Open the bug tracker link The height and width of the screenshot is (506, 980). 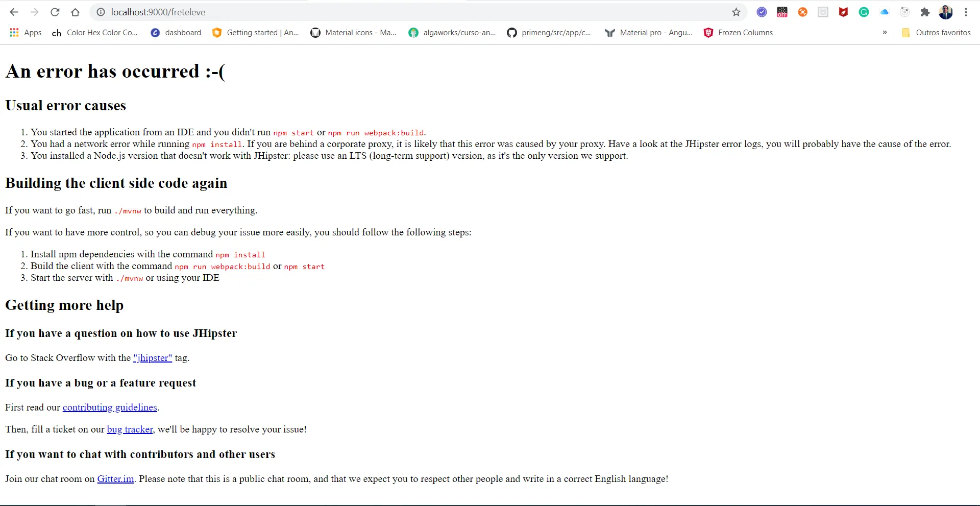(x=131, y=429)
